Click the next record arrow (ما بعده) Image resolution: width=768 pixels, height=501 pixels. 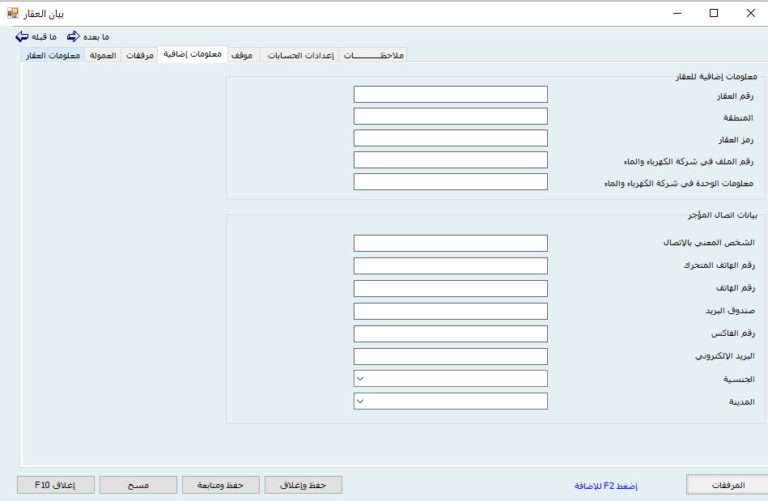[x=74, y=36]
